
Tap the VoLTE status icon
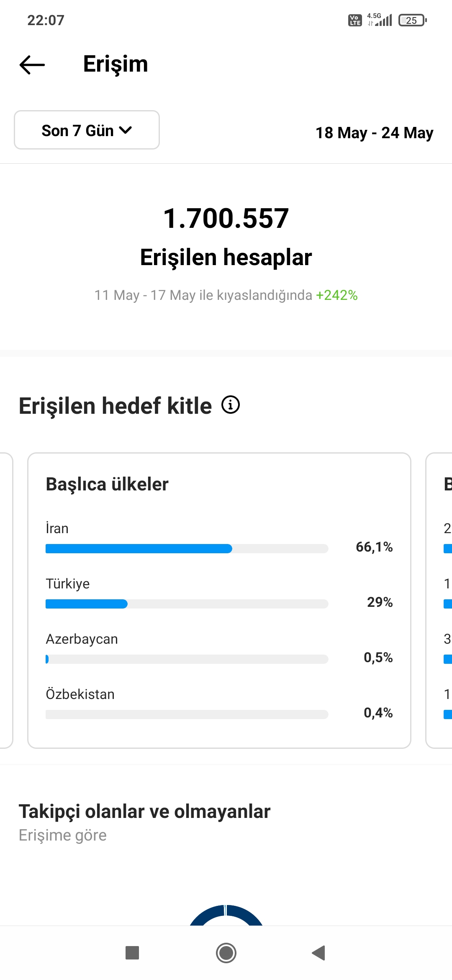355,20
